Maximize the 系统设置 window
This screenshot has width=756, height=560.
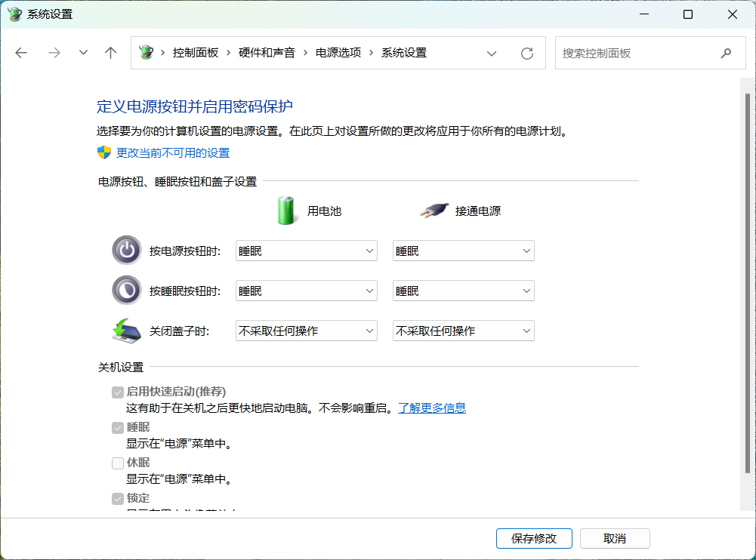coord(688,14)
